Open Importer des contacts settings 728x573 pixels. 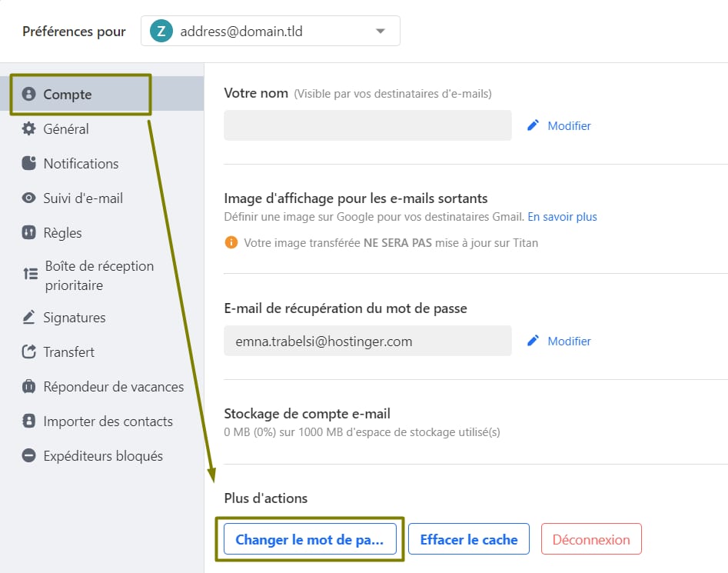pyautogui.click(x=108, y=421)
